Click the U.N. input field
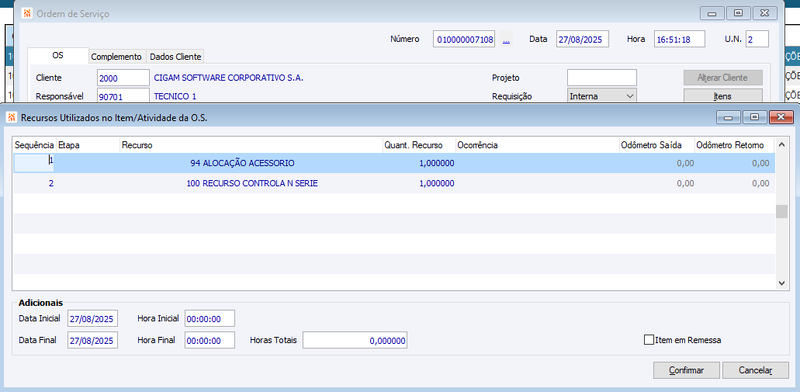800x392 pixels. (757, 39)
